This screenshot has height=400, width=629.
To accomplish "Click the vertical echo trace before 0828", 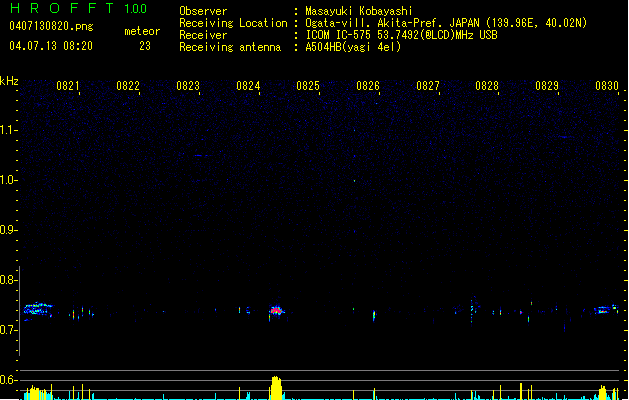I will pyautogui.click(x=472, y=310).
